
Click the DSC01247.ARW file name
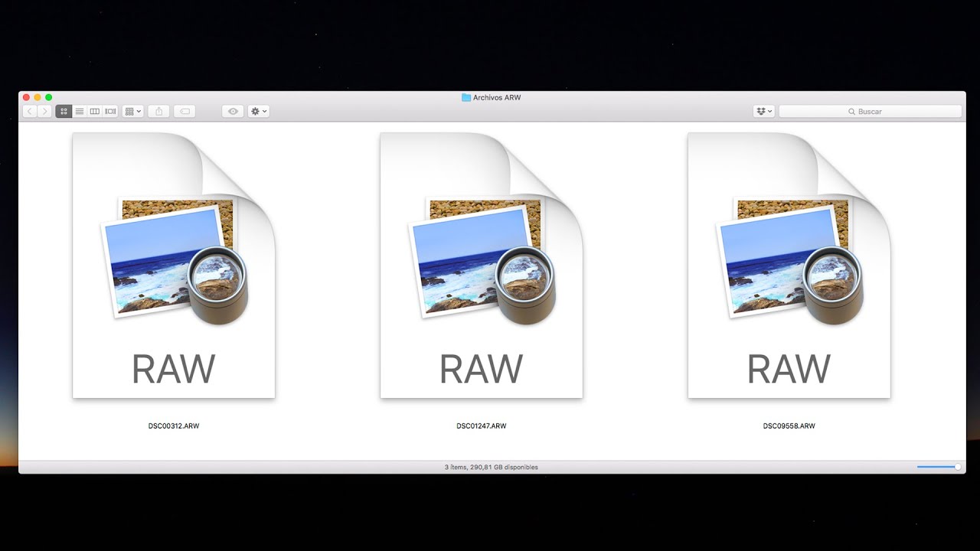point(482,425)
